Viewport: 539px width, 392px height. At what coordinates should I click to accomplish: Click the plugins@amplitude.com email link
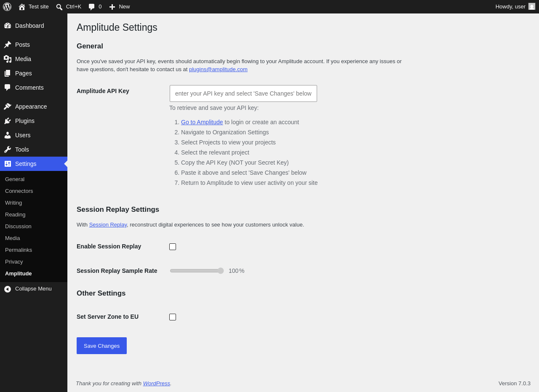click(x=218, y=69)
